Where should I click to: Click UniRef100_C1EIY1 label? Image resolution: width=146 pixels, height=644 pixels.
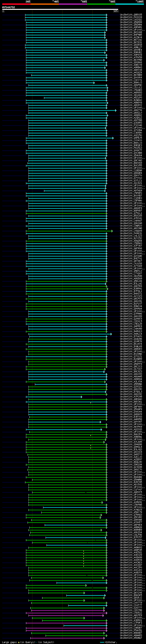131,80
